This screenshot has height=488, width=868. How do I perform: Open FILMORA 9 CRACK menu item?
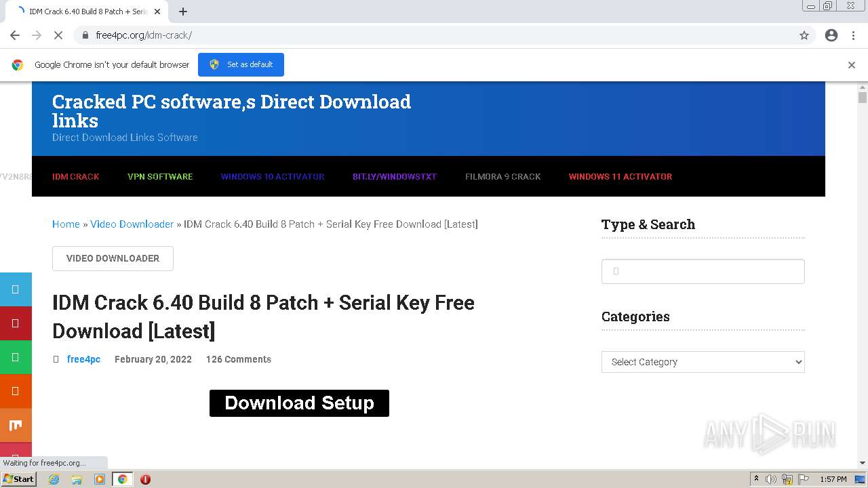coord(503,176)
